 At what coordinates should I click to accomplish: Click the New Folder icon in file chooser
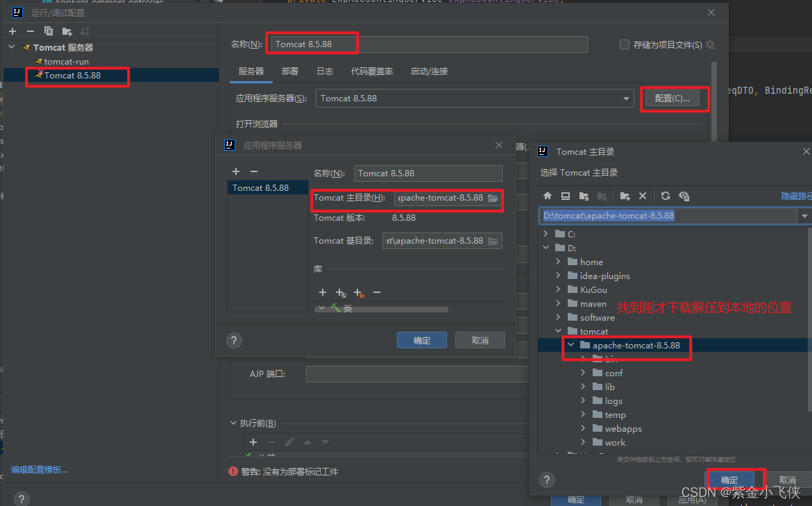click(625, 196)
